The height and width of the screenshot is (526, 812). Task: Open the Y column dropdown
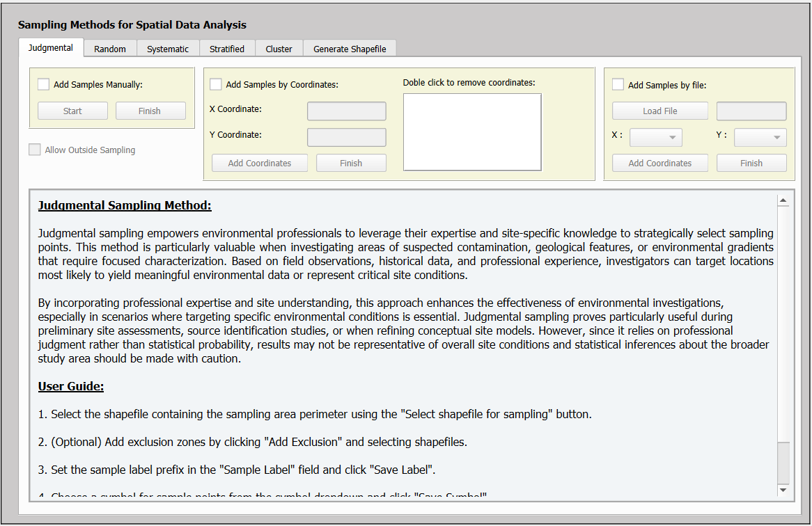[760, 137]
